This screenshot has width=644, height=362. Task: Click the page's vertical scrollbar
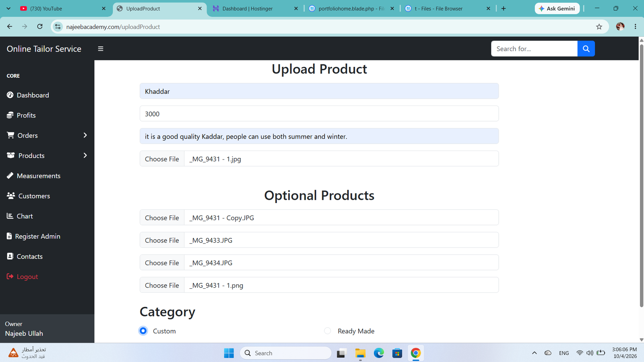[642, 175]
